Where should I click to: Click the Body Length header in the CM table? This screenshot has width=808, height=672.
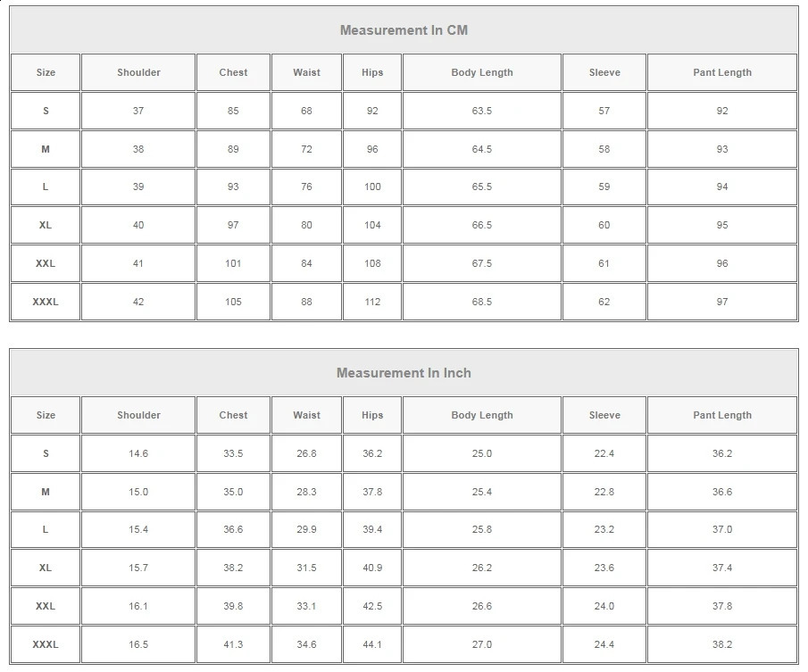point(482,72)
